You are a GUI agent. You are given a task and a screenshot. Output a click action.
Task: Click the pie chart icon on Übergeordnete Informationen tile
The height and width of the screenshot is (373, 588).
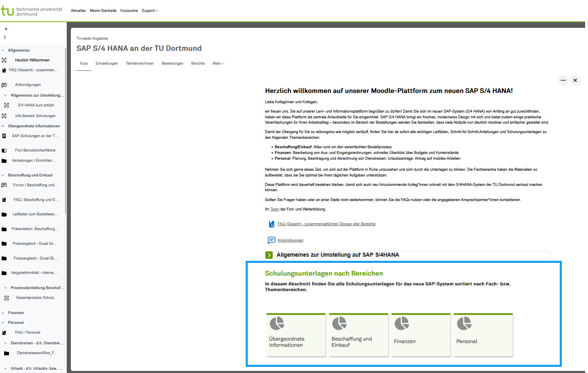pos(277,323)
